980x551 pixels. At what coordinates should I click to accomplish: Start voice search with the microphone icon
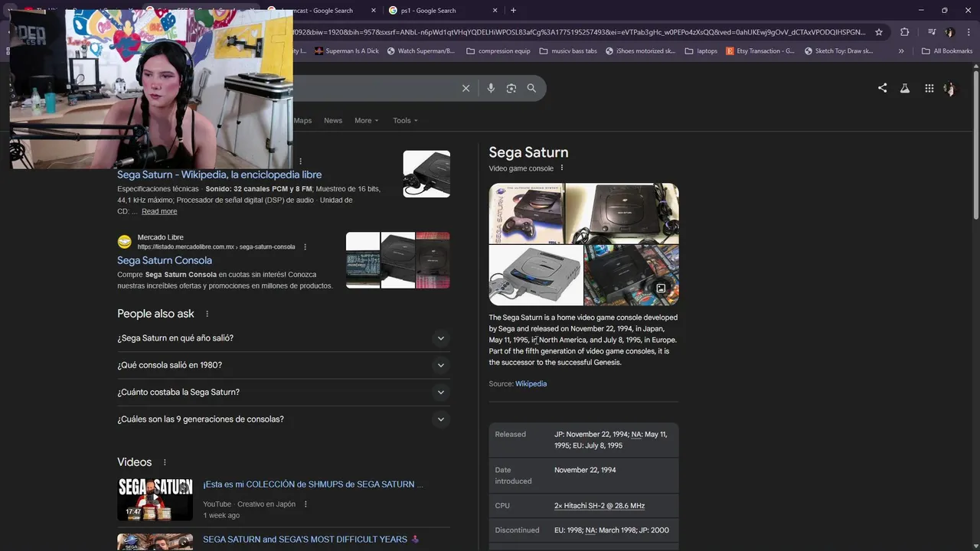pos(491,88)
